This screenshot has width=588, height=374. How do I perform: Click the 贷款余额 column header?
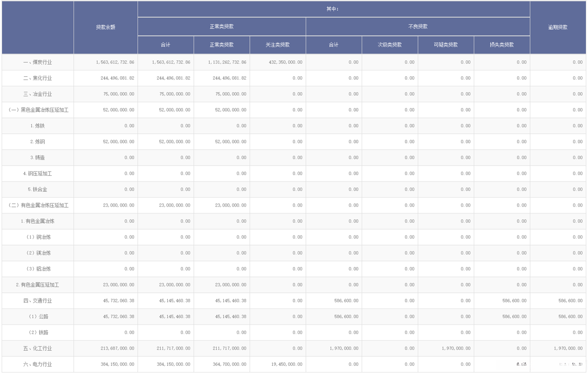tap(106, 27)
